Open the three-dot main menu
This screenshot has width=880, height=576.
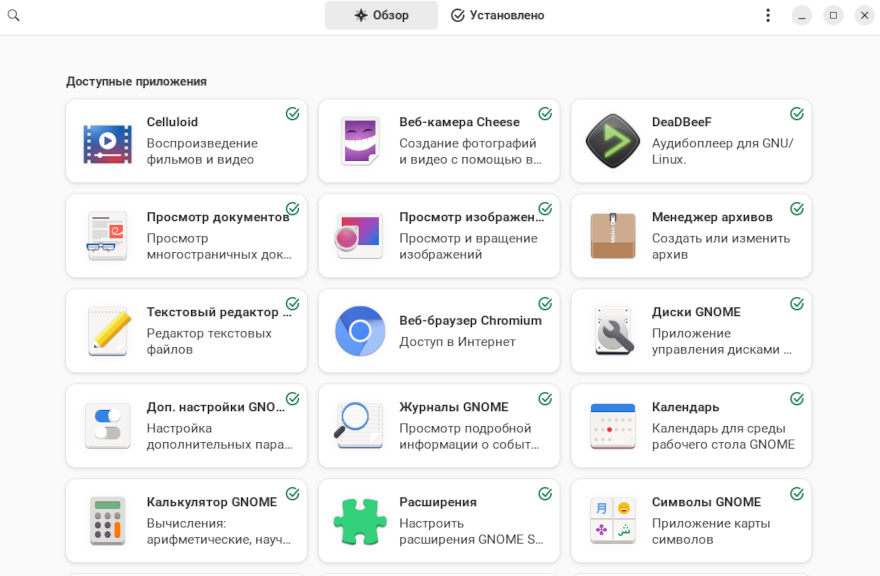tap(768, 15)
